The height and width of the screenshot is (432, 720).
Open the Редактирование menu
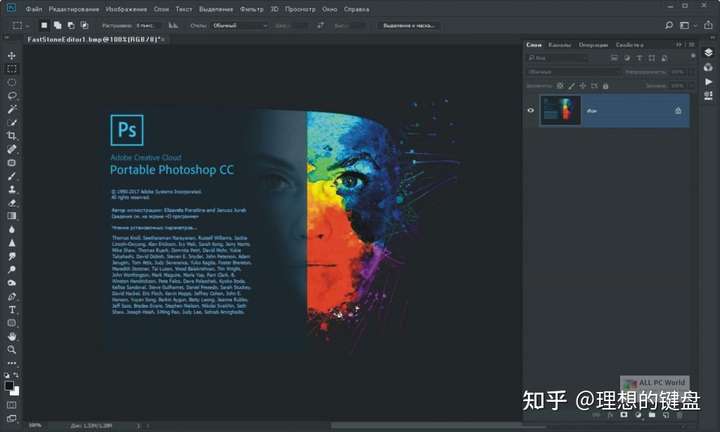coord(74,9)
